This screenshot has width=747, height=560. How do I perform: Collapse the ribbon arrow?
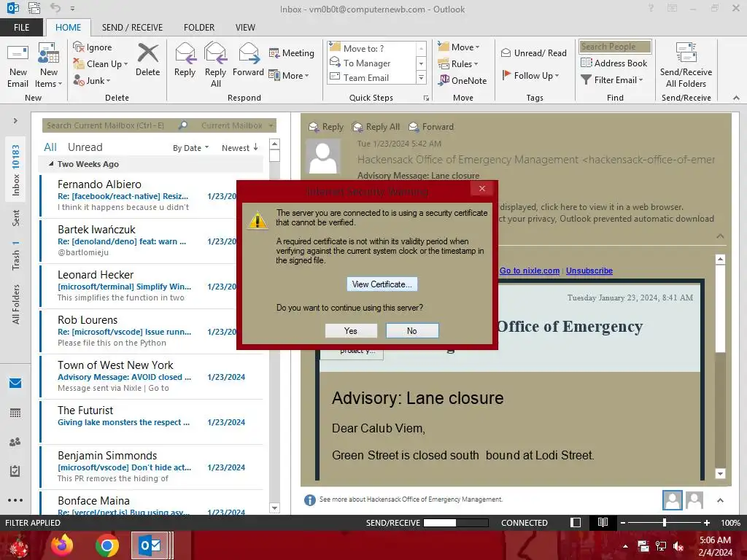tap(736, 98)
